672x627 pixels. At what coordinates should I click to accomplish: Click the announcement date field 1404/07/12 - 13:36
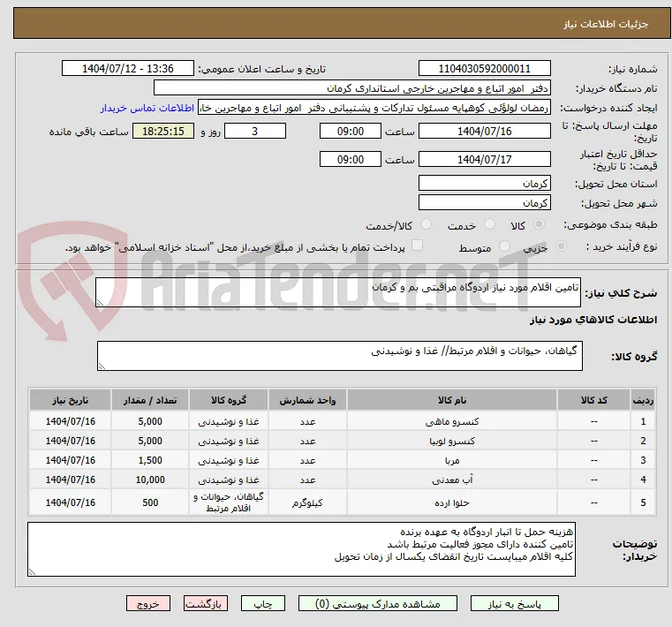128,69
